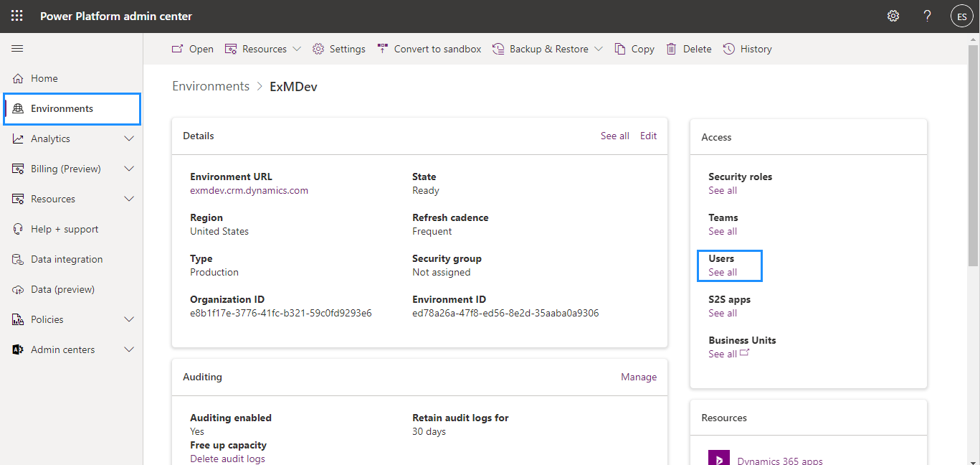
Task: Click the Copy toolbar icon
Action: [619, 49]
